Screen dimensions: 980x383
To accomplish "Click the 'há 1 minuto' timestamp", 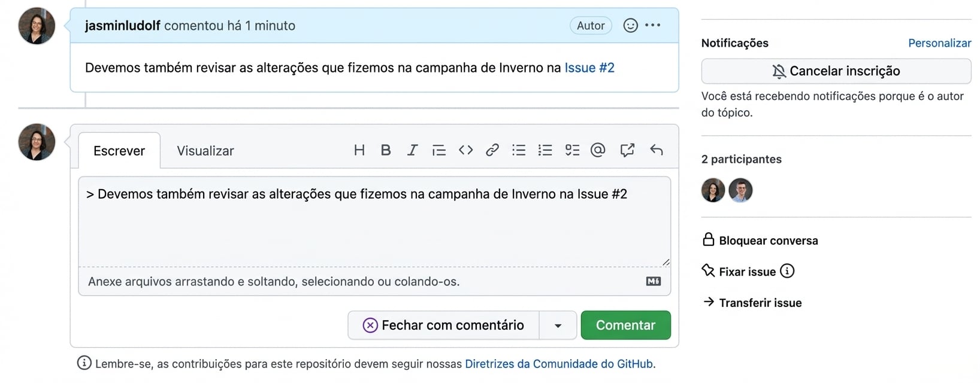I will pyautogui.click(x=261, y=26).
